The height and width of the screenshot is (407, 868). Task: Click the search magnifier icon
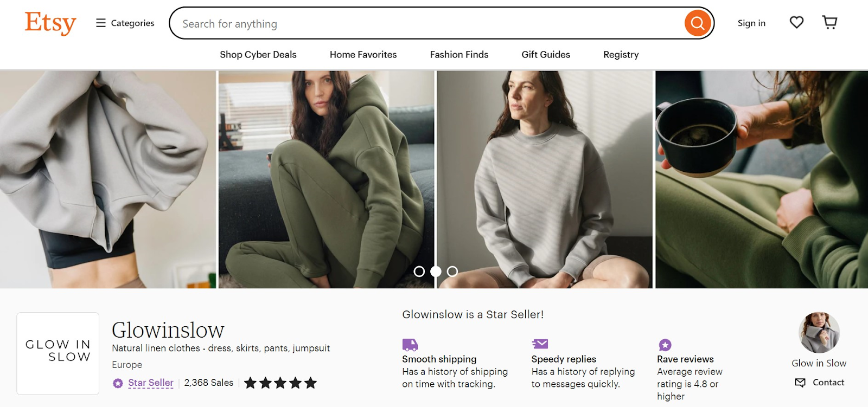point(698,23)
